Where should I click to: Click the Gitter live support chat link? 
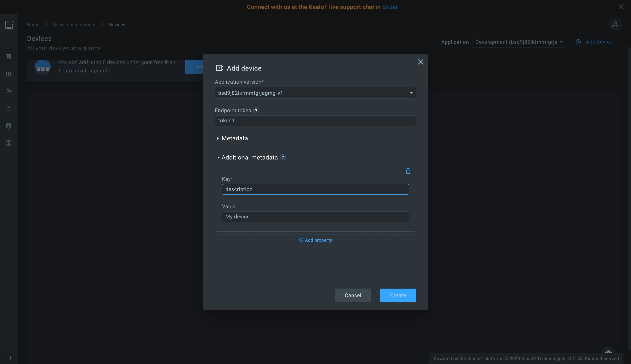pyautogui.click(x=389, y=7)
